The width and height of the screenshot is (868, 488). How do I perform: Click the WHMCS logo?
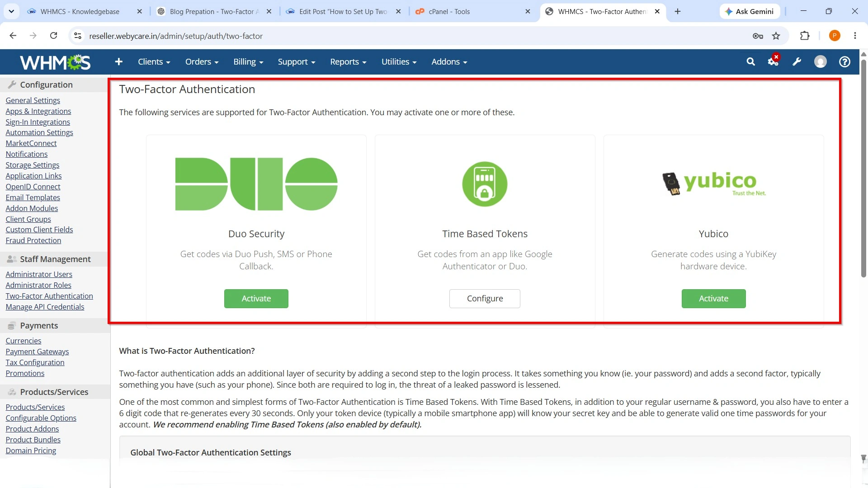(x=55, y=62)
